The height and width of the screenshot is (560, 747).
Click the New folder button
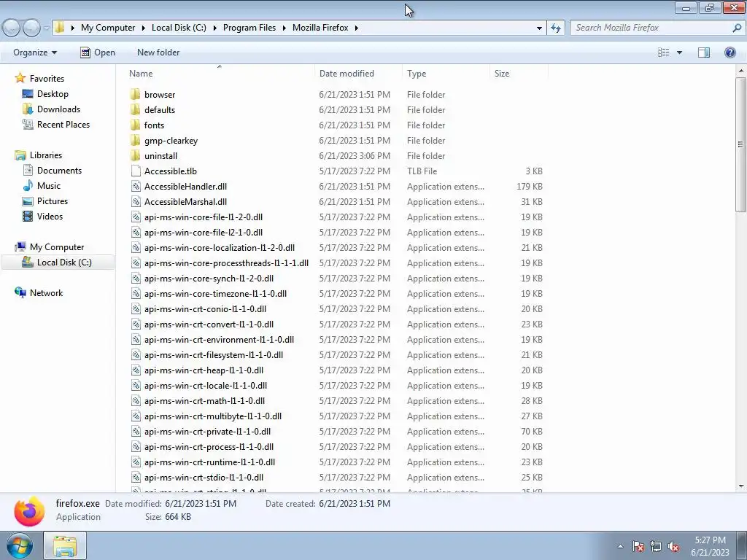tap(158, 52)
